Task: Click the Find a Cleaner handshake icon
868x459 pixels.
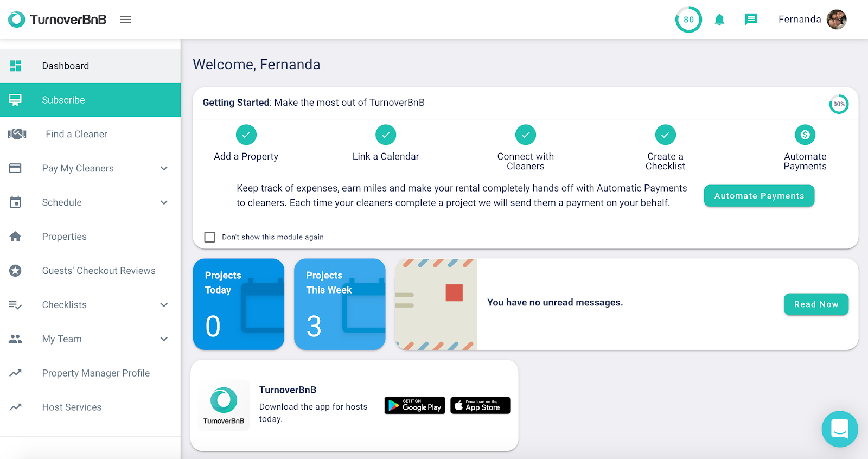Action: [x=17, y=134]
